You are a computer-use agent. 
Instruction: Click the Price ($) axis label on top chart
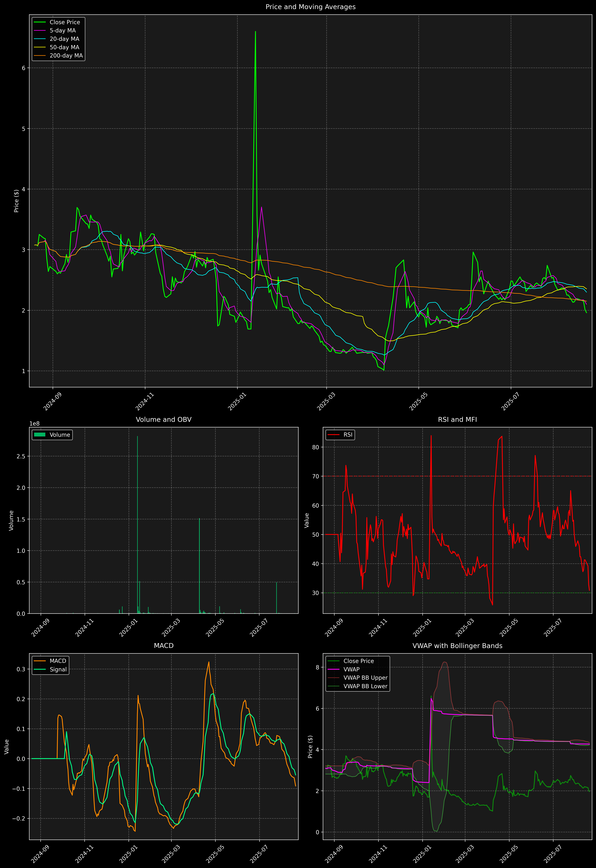[16, 201]
